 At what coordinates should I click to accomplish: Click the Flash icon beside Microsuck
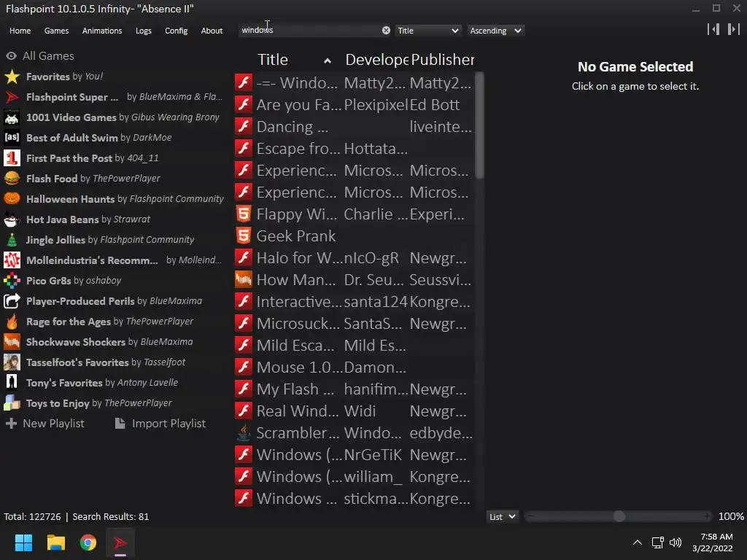click(244, 323)
